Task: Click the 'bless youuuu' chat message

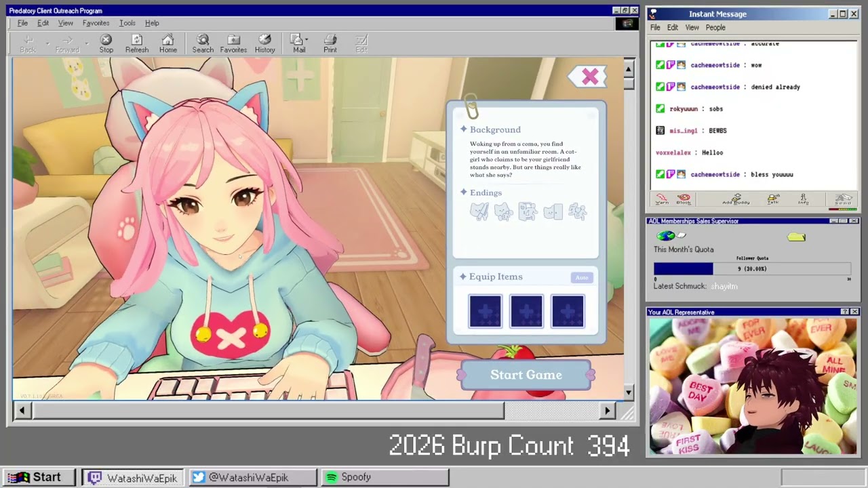Action: pyautogui.click(x=772, y=175)
